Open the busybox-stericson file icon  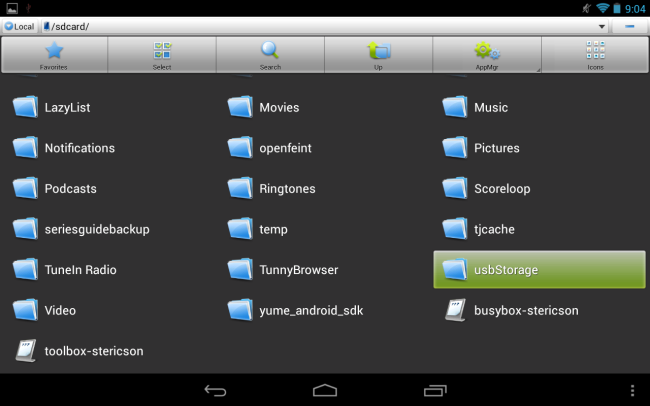click(x=456, y=310)
